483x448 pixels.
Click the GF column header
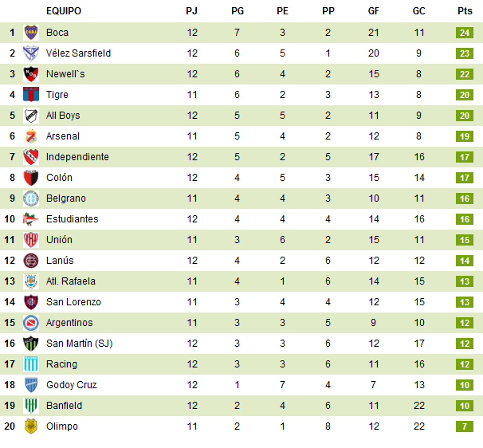pyautogui.click(x=374, y=11)
